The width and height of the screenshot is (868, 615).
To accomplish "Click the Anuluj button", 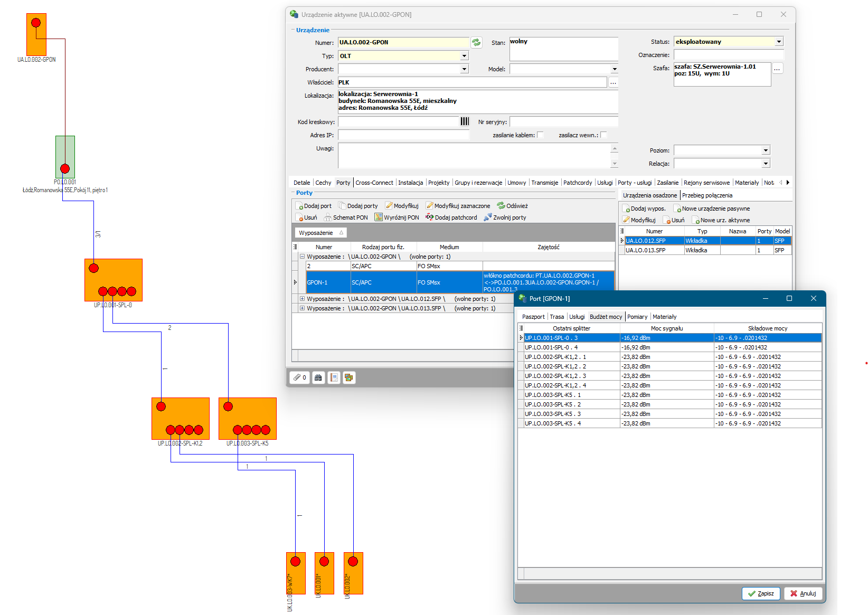I will [x=803, y=593].
